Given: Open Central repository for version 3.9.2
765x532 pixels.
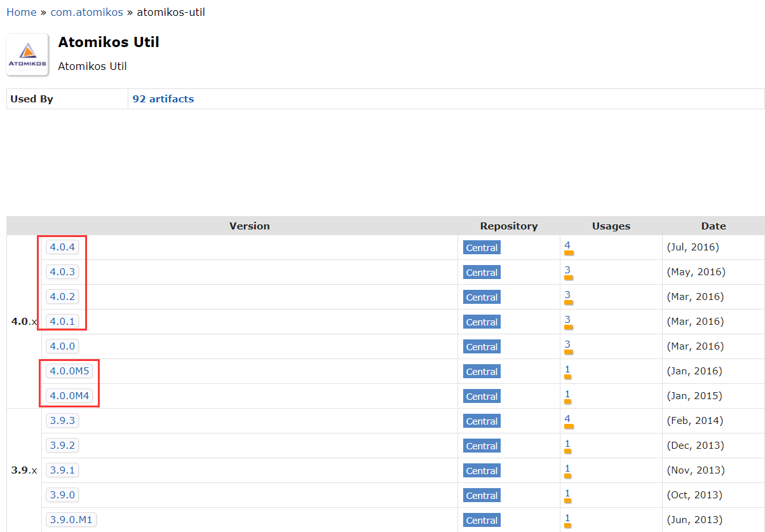Looking at the screenshot, I should point(482,446).
